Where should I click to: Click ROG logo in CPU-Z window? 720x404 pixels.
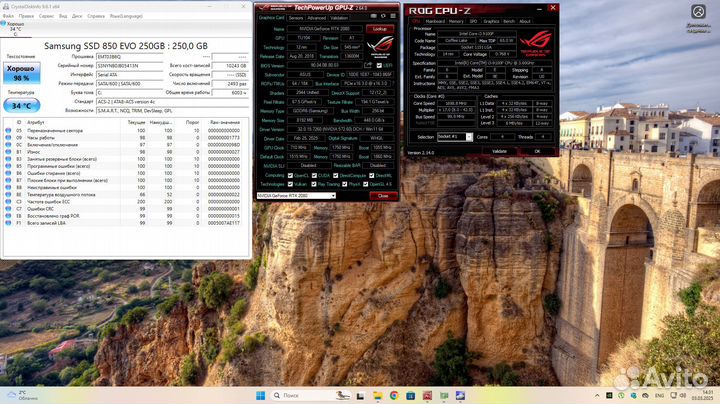[x=535, y=43]
